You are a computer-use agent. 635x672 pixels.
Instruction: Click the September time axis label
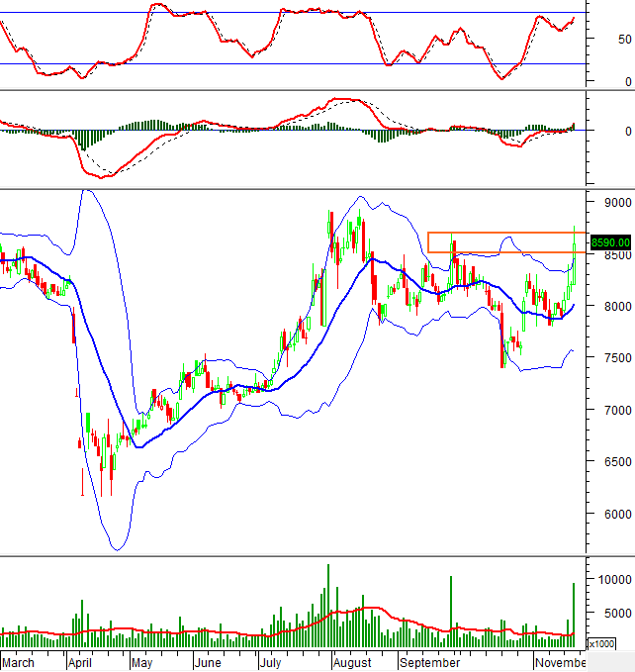point(429,662)
